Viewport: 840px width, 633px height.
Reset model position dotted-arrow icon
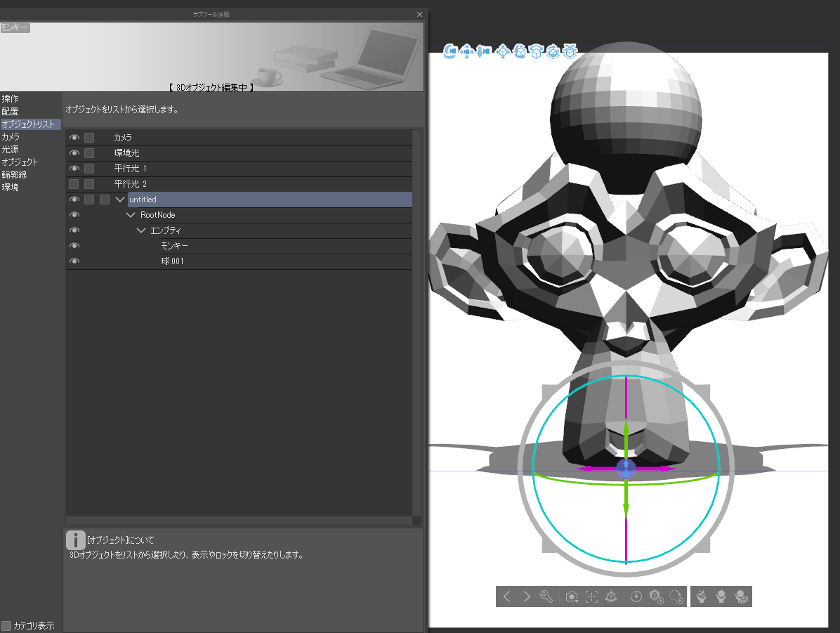pyautogui.click(x=676, y=596)
